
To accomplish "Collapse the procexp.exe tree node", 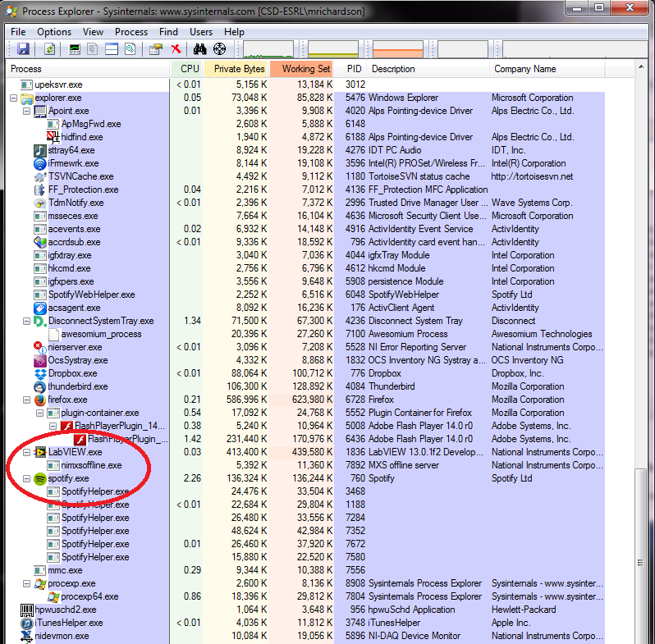I will click(x=27, y=583).
